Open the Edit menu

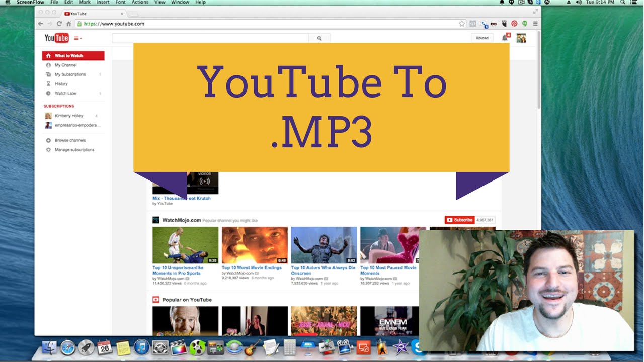coord(68,3)
